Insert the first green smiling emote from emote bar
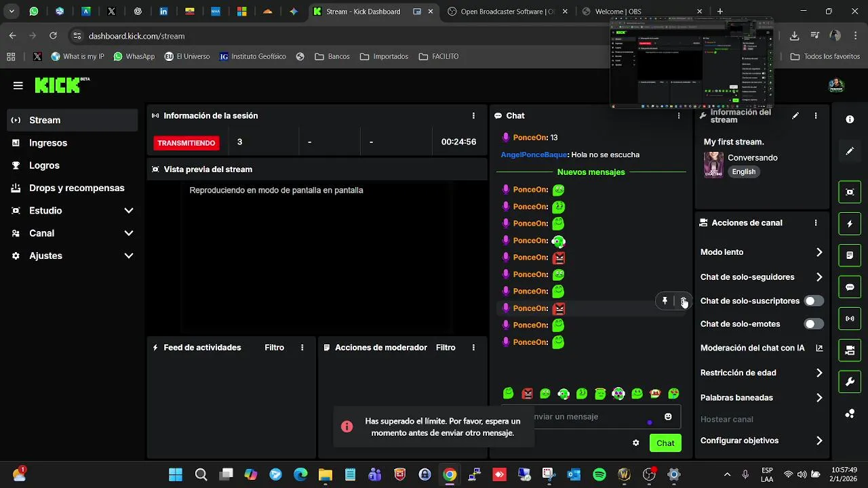The width and height of the screenshot is (868, 488). (x=509, y=394)
